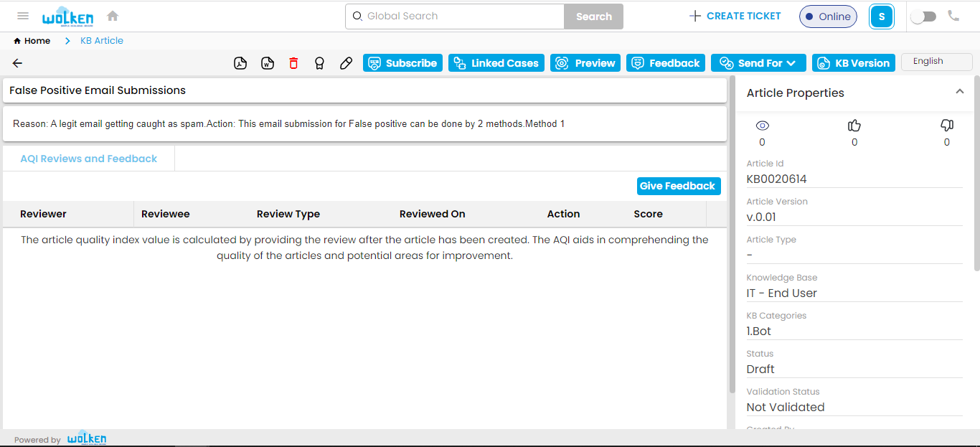Open the Send For dropdown
This screenshot has width=980, height=447.
click(x=758, y=62)
